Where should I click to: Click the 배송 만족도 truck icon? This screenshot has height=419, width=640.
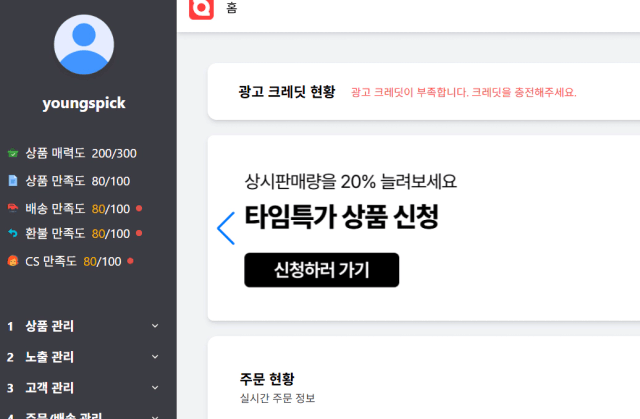[x=13, y=208]
